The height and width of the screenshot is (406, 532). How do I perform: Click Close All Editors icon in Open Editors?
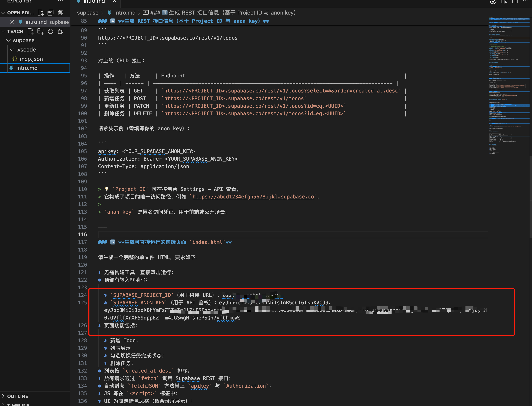(61, 13)
